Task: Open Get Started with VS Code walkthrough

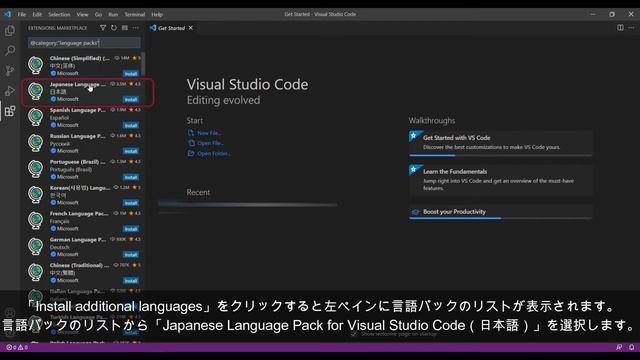Action: pyautogui.click(x=500, y=143)
